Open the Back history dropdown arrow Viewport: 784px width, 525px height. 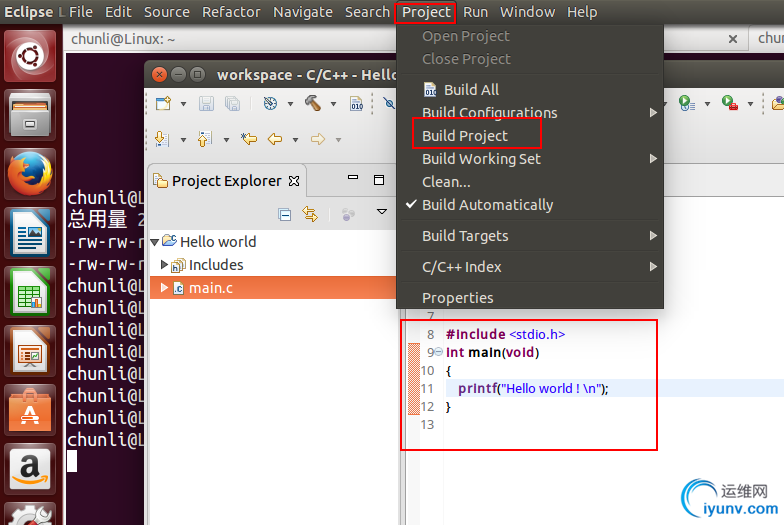[295, 140]
